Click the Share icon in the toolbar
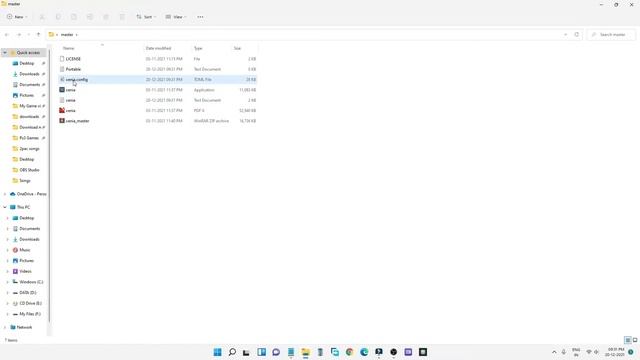Screen dimensions: 640x360 coord(106,17)
